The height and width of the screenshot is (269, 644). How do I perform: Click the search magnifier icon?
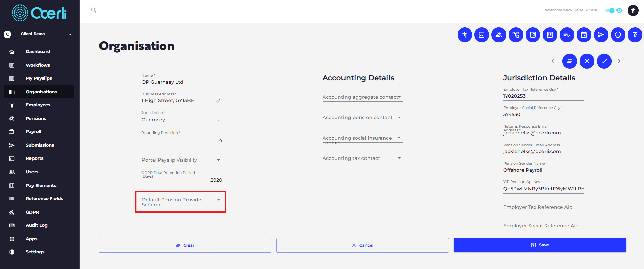[94, 10]
